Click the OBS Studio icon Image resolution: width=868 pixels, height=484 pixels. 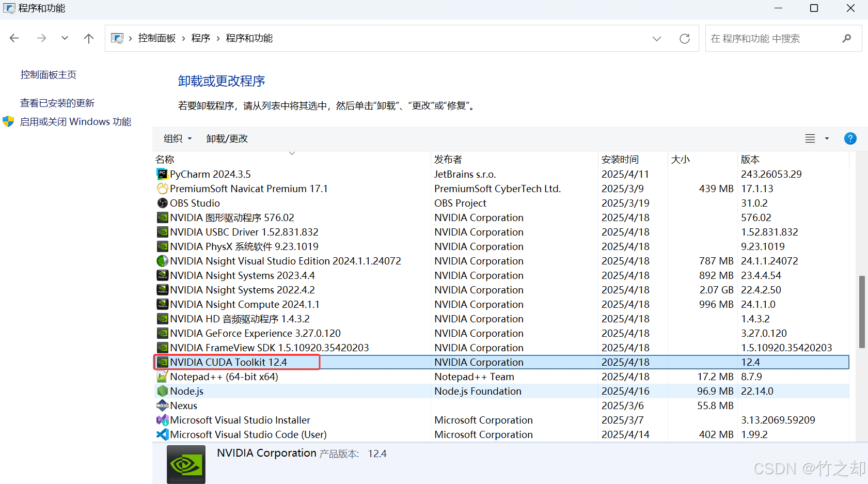click(163, 203)
